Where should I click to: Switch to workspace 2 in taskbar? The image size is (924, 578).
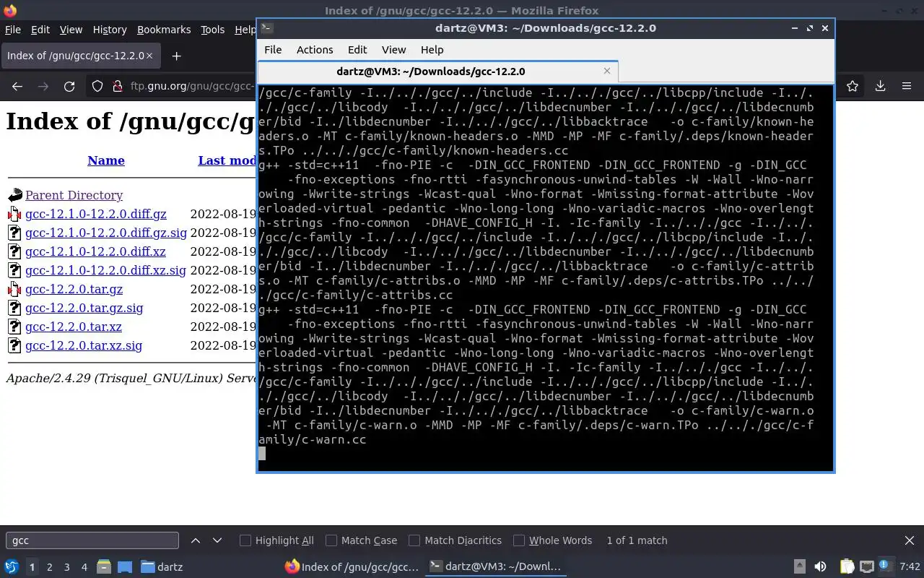(49, 567)
